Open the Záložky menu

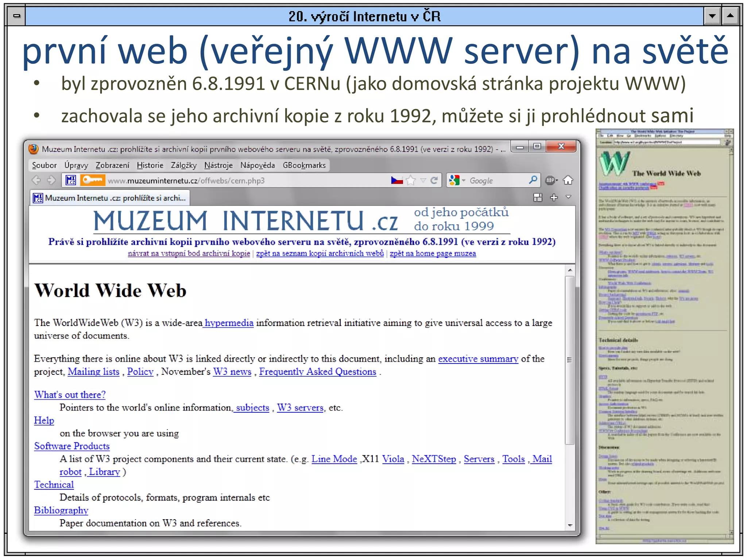tap(183, 165)
